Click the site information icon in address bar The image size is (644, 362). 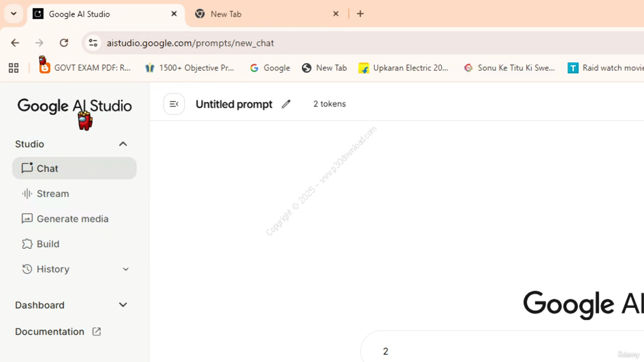93,43
